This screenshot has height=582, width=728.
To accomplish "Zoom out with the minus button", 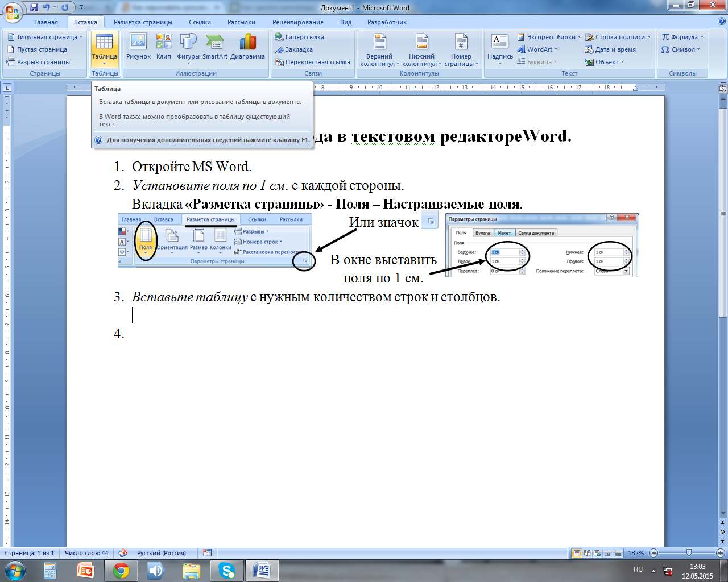I will coord(653,553).
